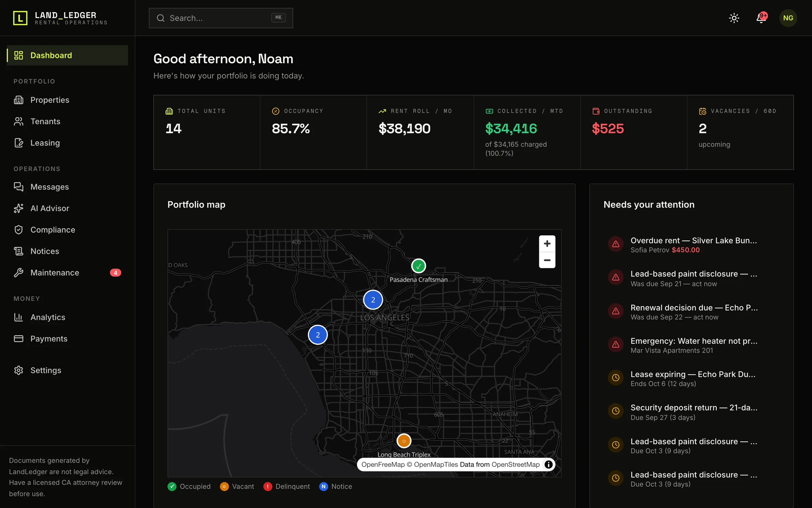
Task: Click the Messages chat bubbles icon
Action: pyautogui.click(x=19, y=187)
